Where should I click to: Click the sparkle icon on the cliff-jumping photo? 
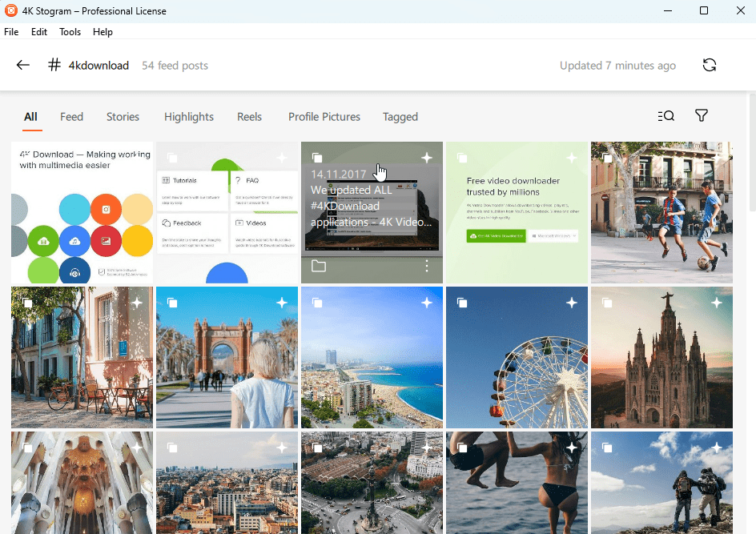pos(572,448)
